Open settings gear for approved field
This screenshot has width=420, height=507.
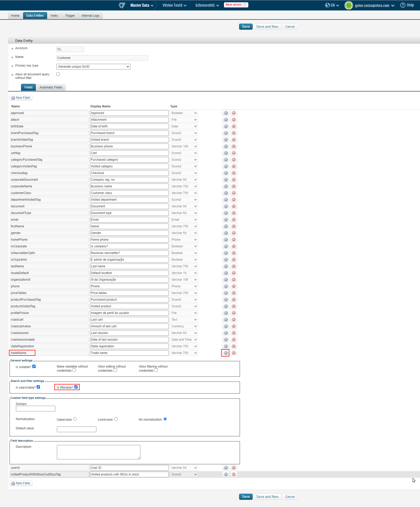[x=226, y=113]
